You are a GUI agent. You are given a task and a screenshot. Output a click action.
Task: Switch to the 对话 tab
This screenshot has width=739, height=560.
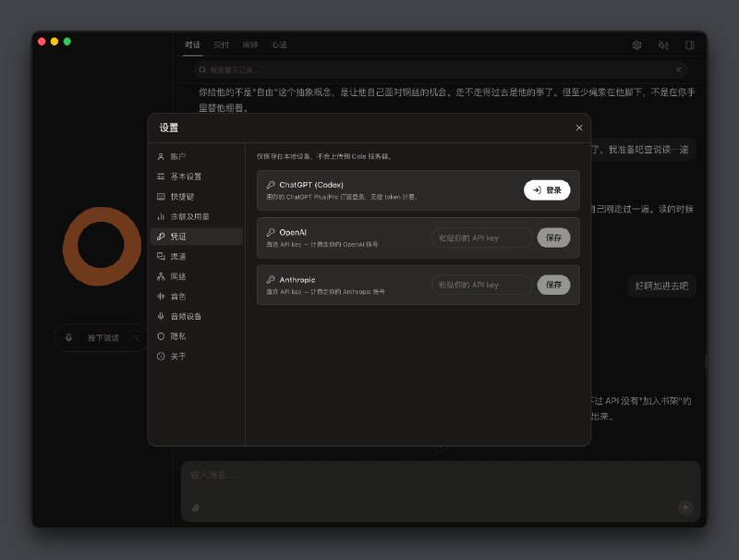tap(192, 44)
